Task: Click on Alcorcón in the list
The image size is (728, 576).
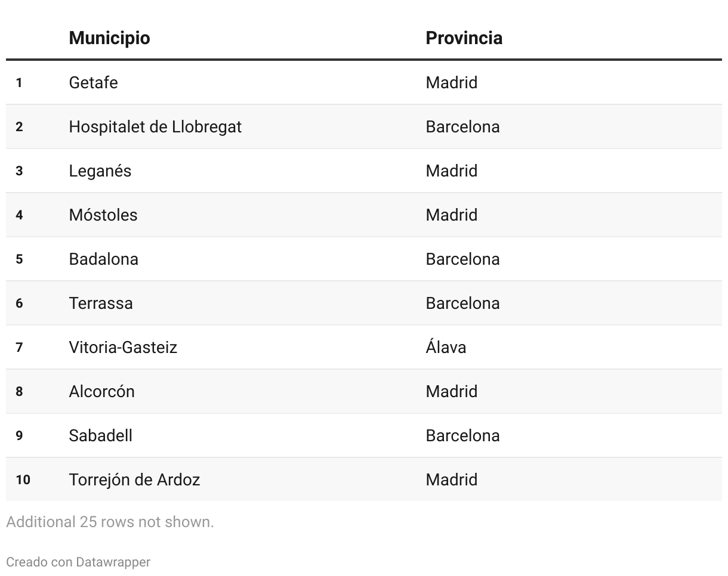Action: (x=101, y=391)
